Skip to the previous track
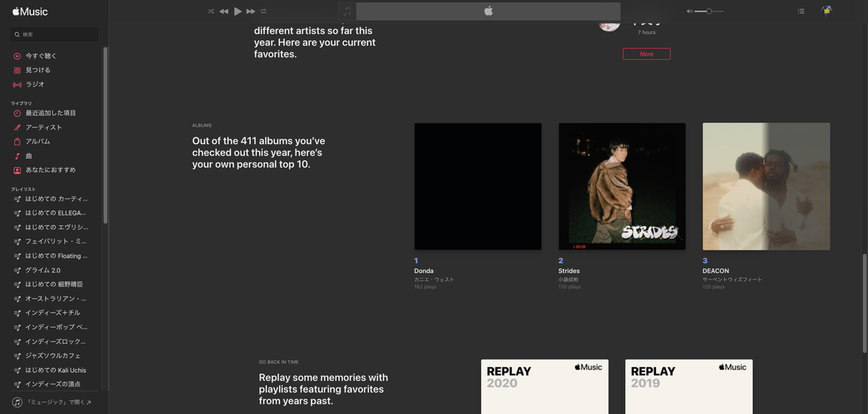 tap(224, 12)
